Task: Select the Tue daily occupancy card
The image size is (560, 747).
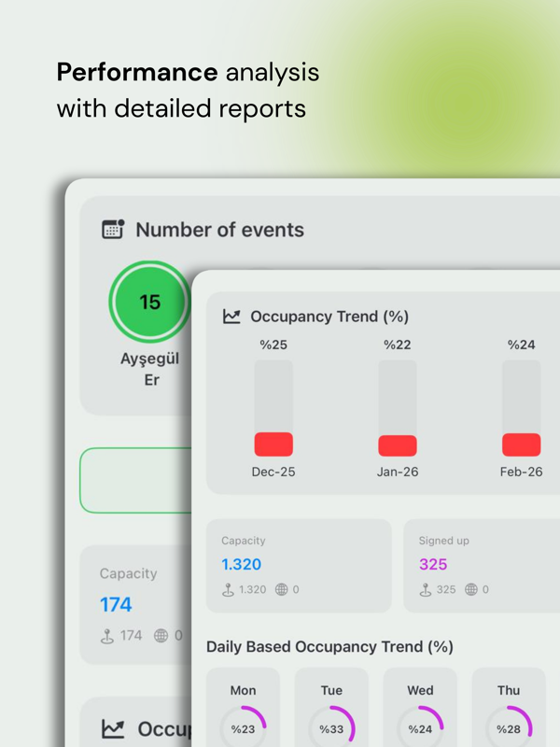Action: (331, 707)
